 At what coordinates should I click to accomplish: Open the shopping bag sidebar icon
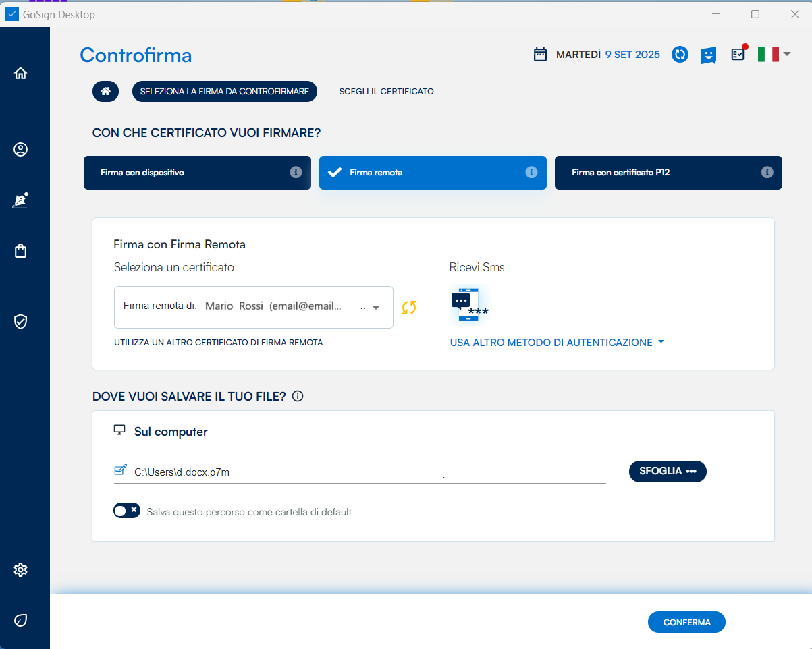pos(20,251)
